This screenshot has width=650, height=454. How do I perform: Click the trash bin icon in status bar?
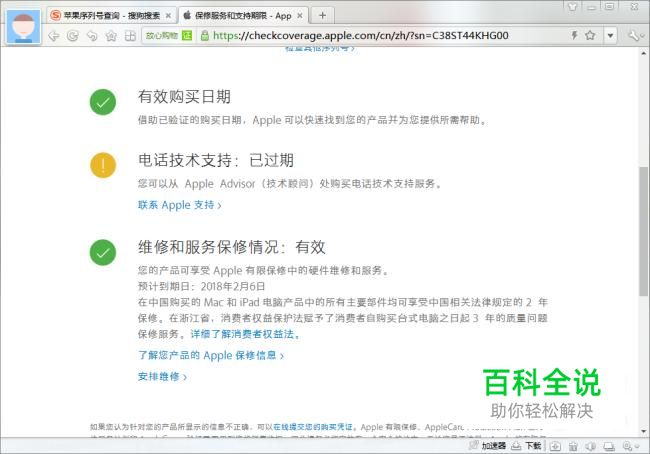click(573, 446)
